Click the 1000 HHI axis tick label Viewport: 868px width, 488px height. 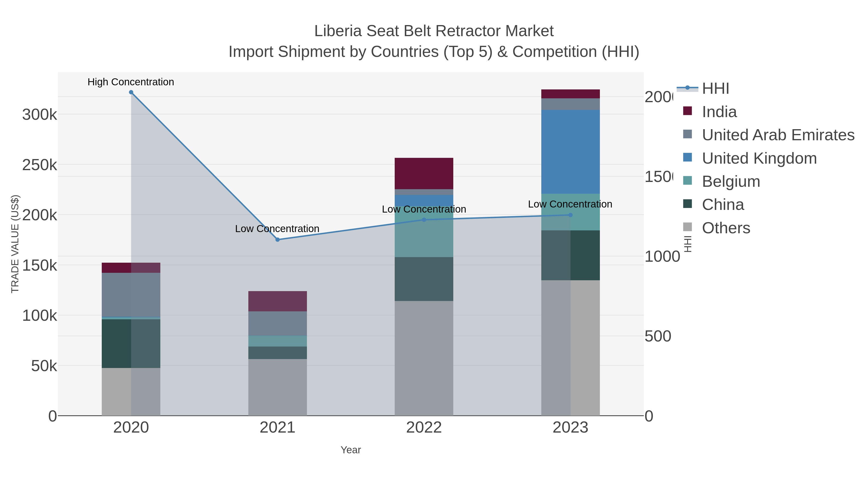663,257
